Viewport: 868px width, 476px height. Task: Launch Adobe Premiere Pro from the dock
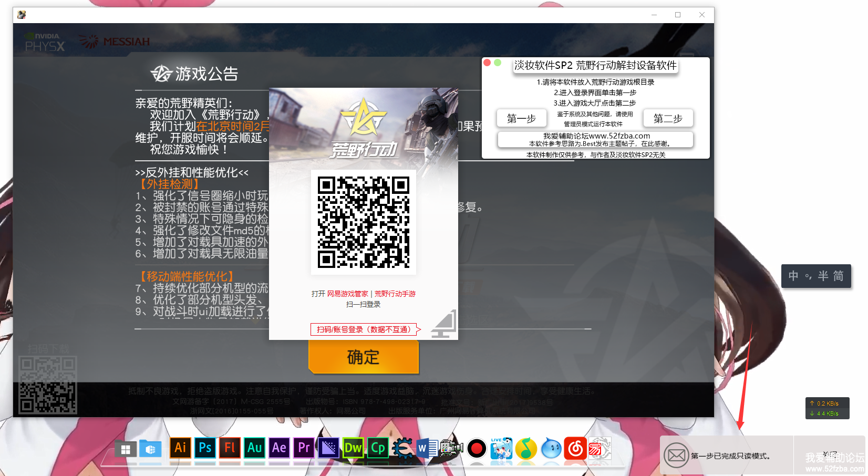point(304,448)
